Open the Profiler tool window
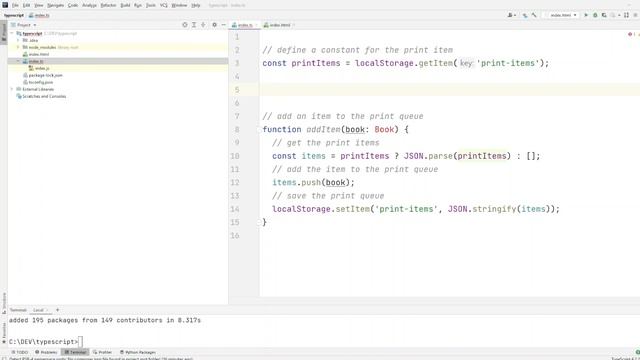 point(102,352)
